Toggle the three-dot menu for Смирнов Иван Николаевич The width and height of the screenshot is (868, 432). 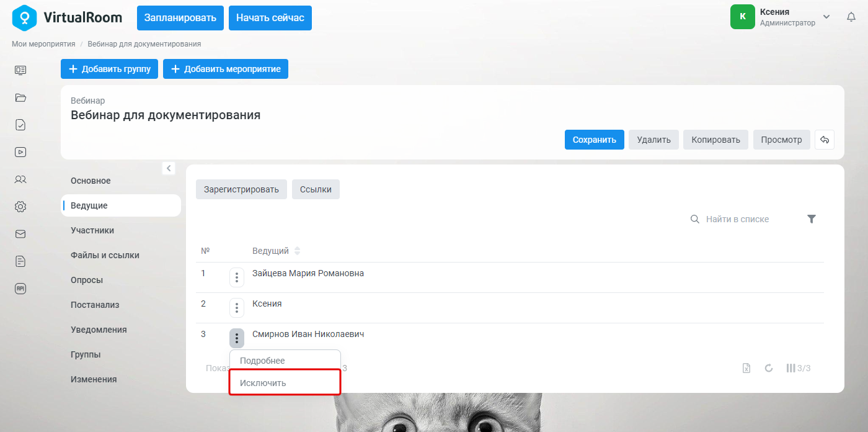(x=237, y=338)
